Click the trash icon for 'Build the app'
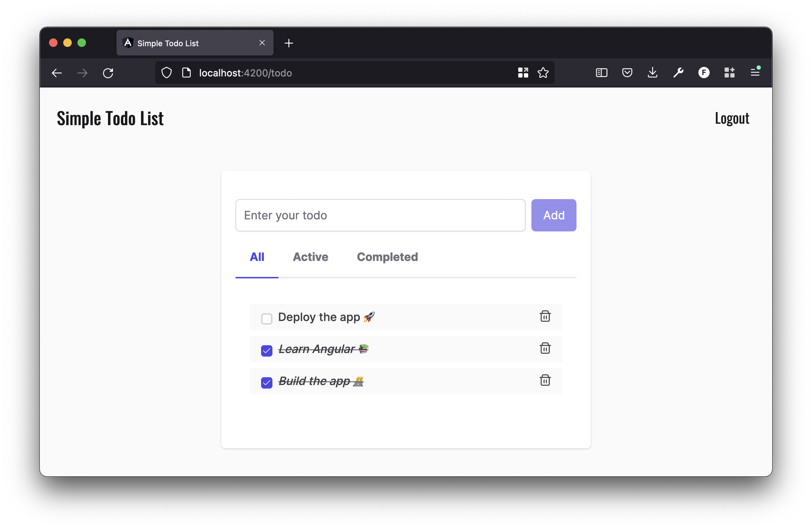This screenshot has width=812, height=529. (x=545, y=380)
